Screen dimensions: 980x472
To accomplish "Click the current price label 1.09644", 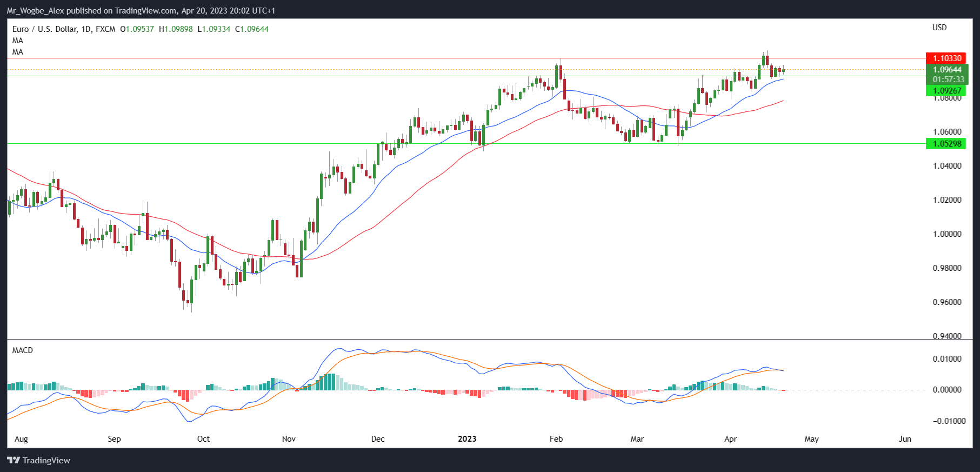I will 947,70.
